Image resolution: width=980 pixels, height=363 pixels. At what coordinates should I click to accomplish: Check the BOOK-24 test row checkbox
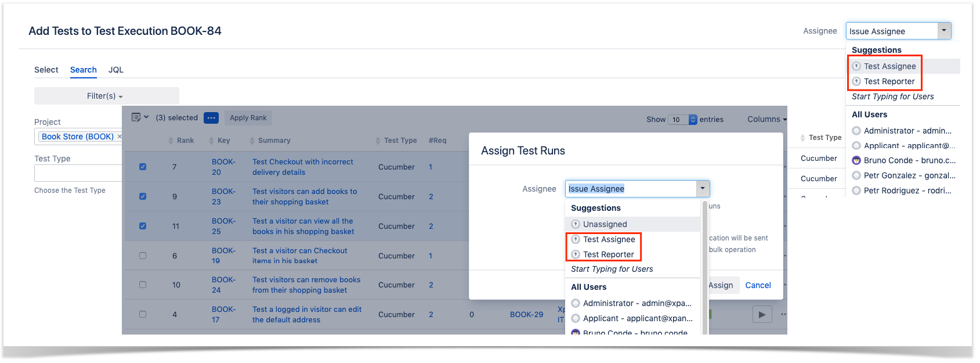[x=143, y=285]
